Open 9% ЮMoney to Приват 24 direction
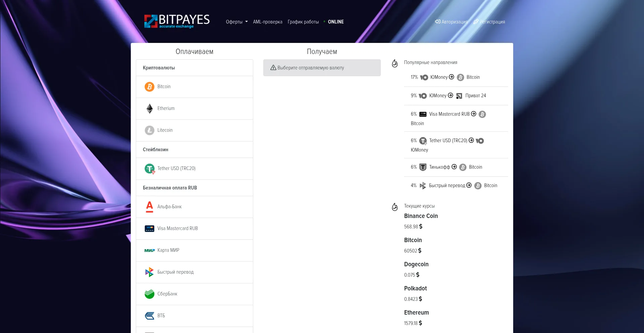Viewport: 644px width, 333px height. pos(456,96)
